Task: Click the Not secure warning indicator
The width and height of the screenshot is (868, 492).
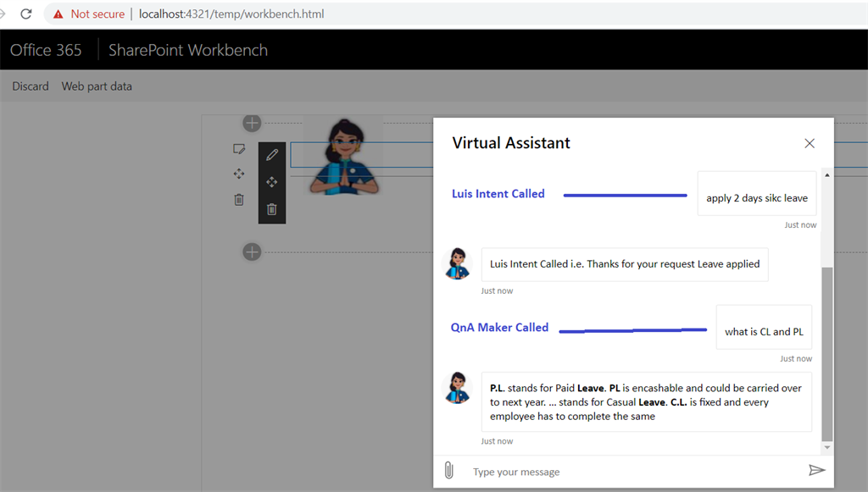Action: [x=88, y=14]
